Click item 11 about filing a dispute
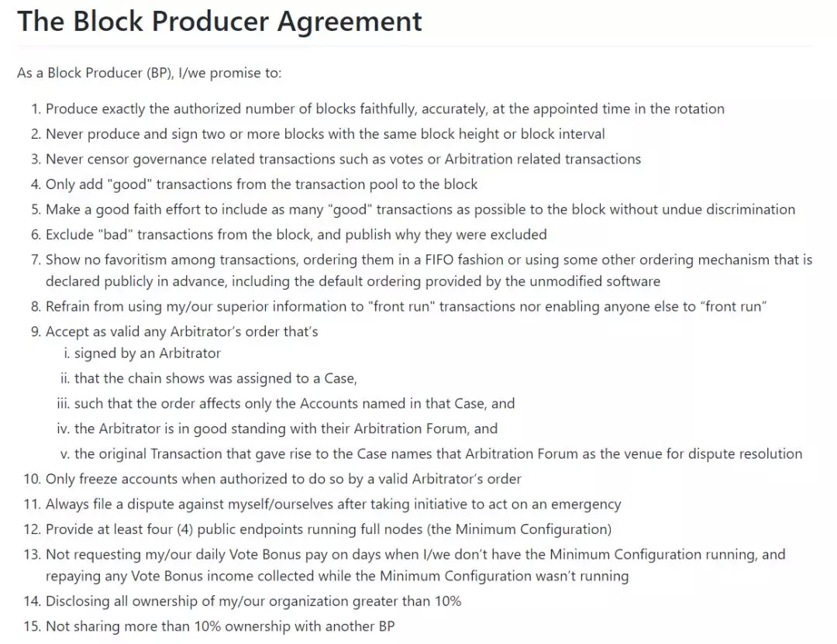The height and width of the screenshot is (644, 837). [333, 504]
